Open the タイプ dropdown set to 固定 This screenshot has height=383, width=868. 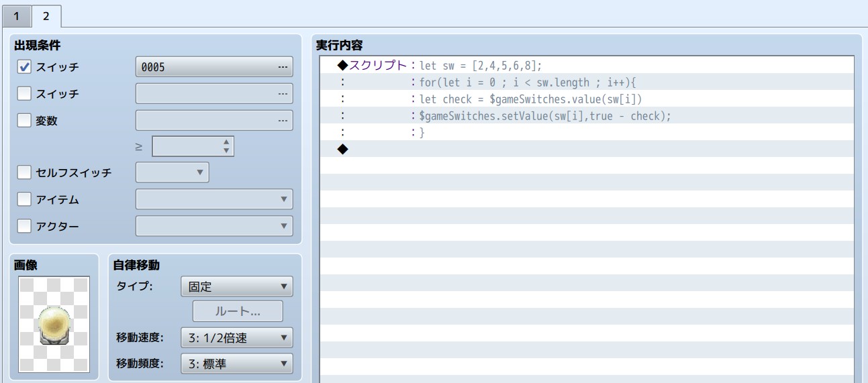tap(237, 286)
